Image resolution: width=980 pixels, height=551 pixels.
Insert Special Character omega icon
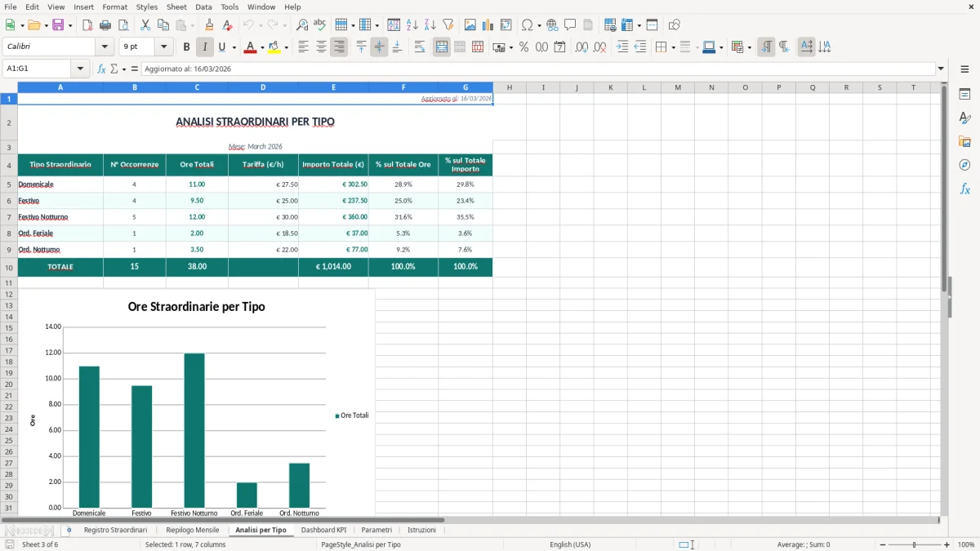pos(527,25)
